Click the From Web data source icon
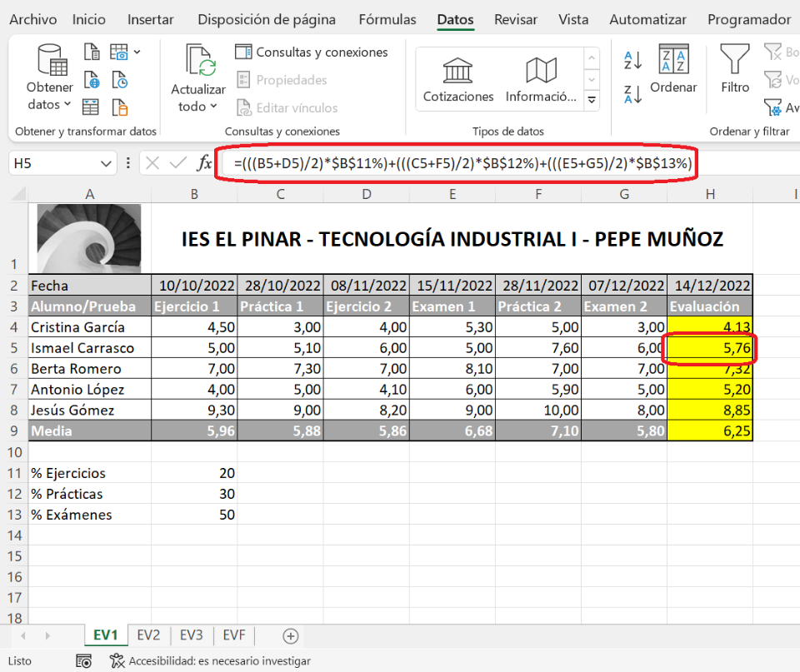This screenshot has height=672, width=800. [92, 81]
